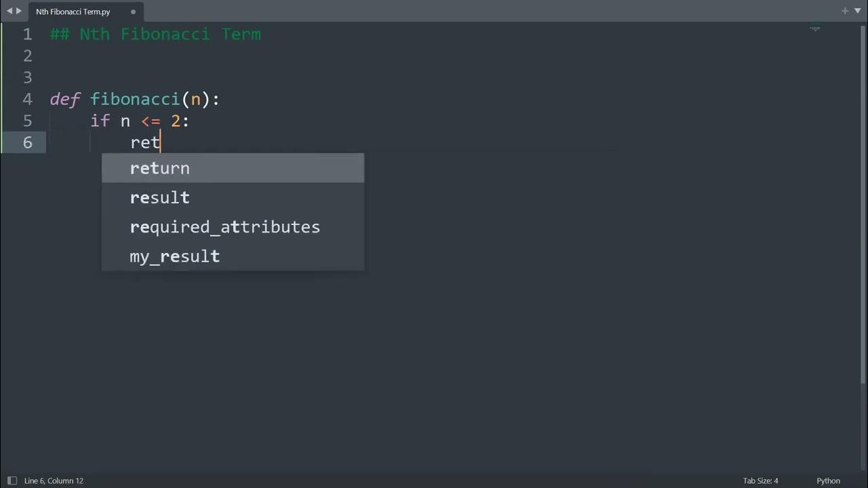Click the previous tab arrow
Image resolution: width=868 pixels, height=488 pixels.
click(9, 12)
